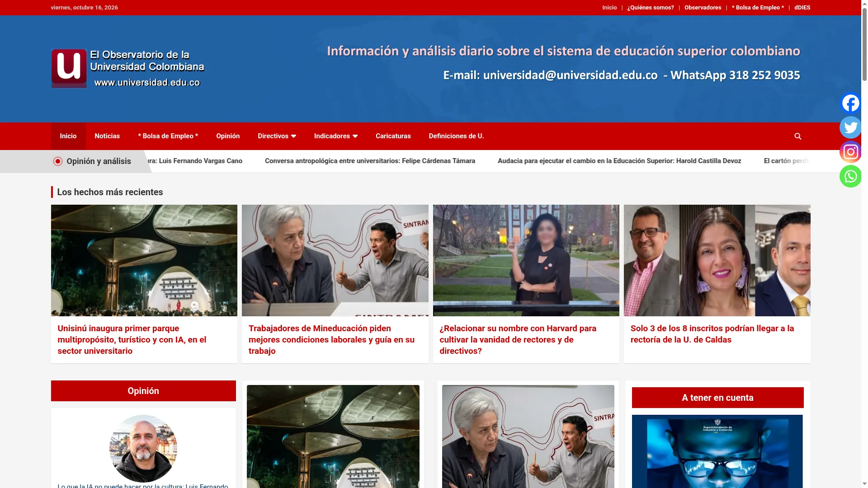Expand the Directivos dropdown menu
Screen dimensions: 868x488
277,136
